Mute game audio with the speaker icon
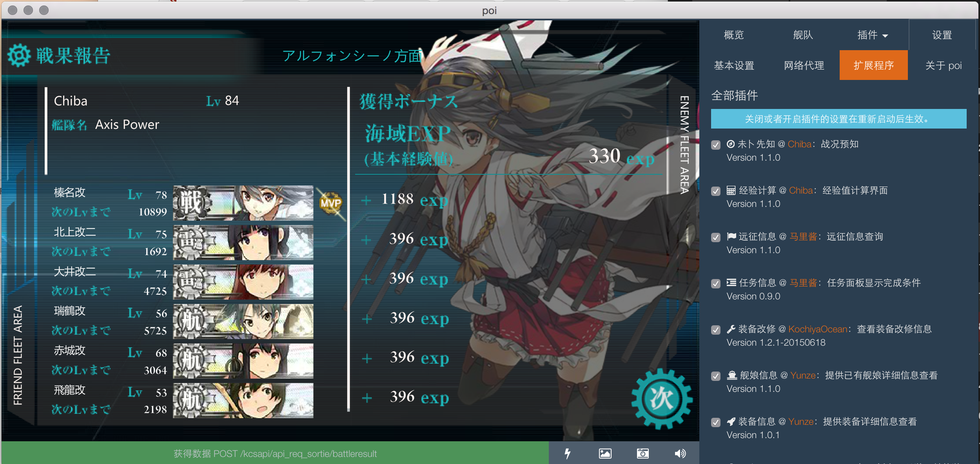The width and height of the screenshot is (980, 464). click(681, 453)
